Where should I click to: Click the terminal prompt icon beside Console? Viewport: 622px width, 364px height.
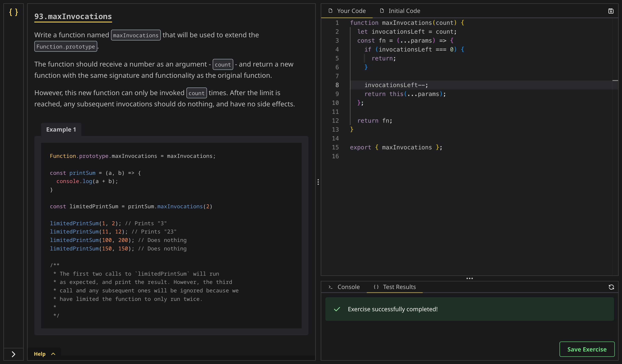tap(330, 287)
